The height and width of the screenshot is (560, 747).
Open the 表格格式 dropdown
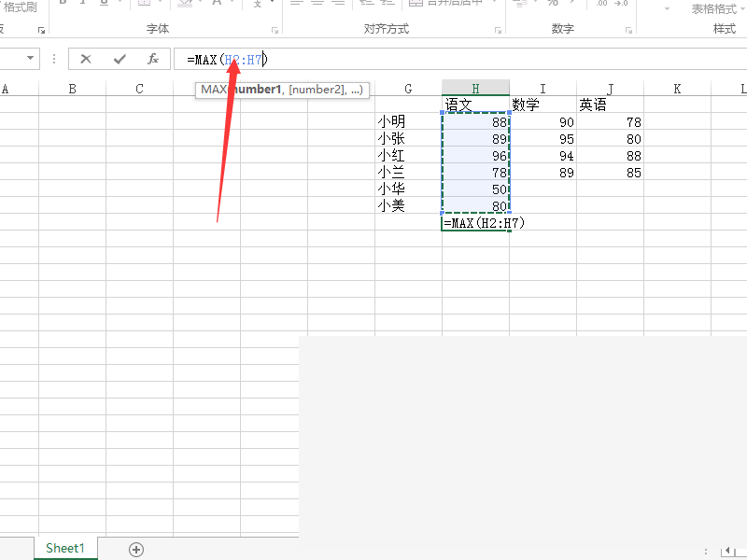tap(716, 9)
